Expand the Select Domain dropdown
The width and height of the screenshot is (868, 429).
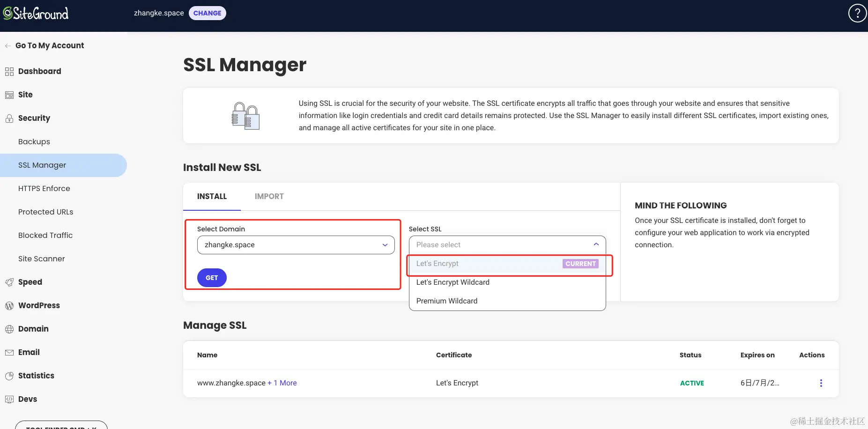click(296, 245)
